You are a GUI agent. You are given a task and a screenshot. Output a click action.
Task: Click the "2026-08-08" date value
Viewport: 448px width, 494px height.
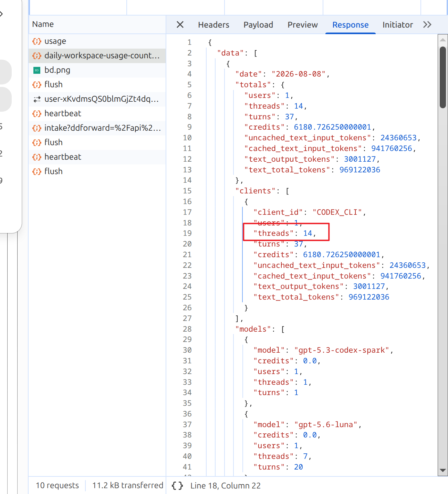299,74
